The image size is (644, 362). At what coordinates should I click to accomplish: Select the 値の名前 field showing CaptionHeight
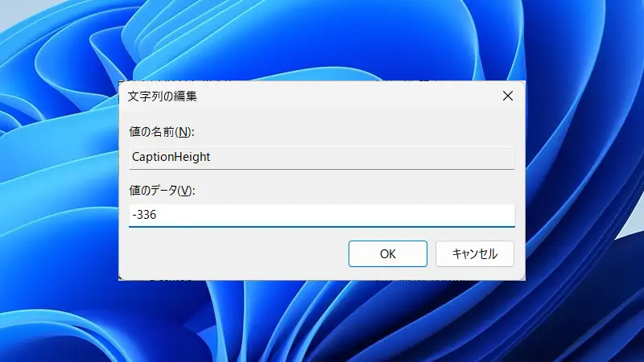pyautogui.click(x=321, y=158)
